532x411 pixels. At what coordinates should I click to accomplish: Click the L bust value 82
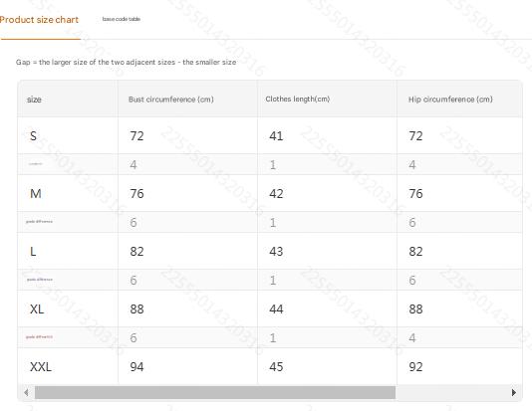click(x=136, y=252)
